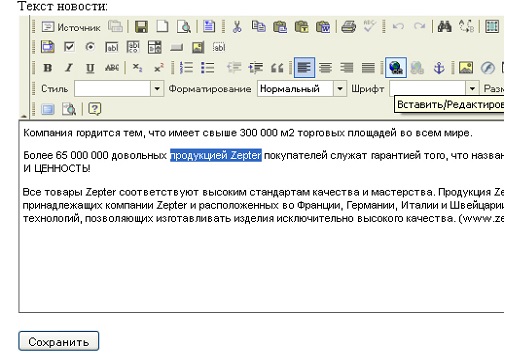Maximize the editor size icon
505x361 pixels.
coord(48,109)
